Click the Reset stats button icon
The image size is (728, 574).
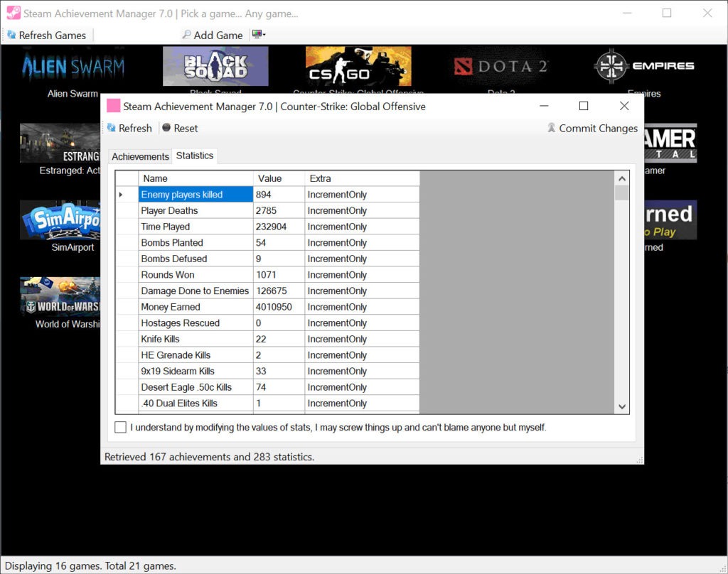166,128
